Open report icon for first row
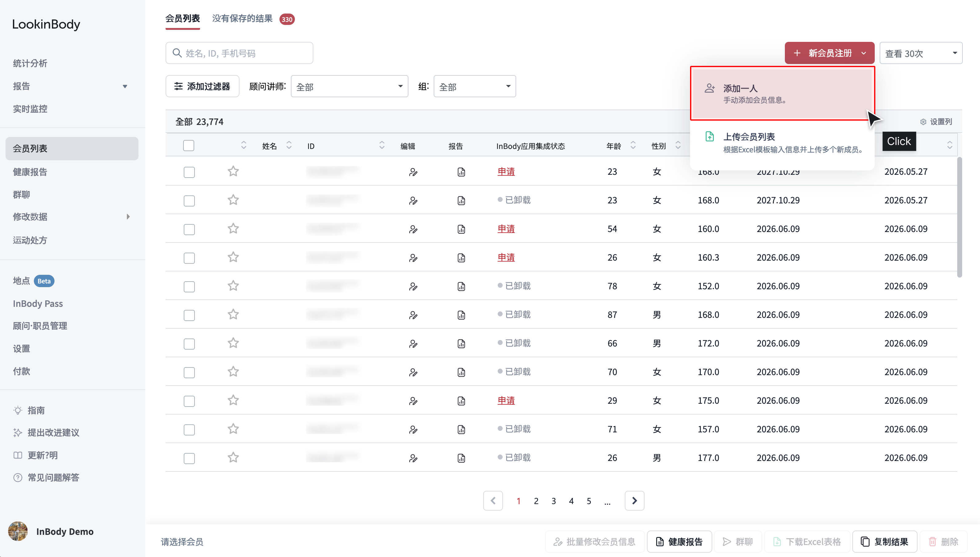The width and height of the screenshot is (980, 557). point(461,172)
